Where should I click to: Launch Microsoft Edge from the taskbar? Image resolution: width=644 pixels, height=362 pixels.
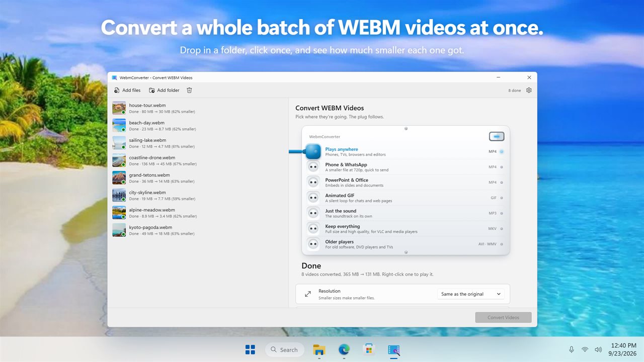click(344, 349)
